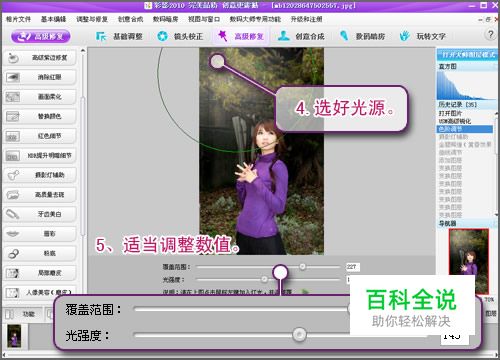Click the light source point on the photo
The image size is (500, 360).
click(217, 61)
